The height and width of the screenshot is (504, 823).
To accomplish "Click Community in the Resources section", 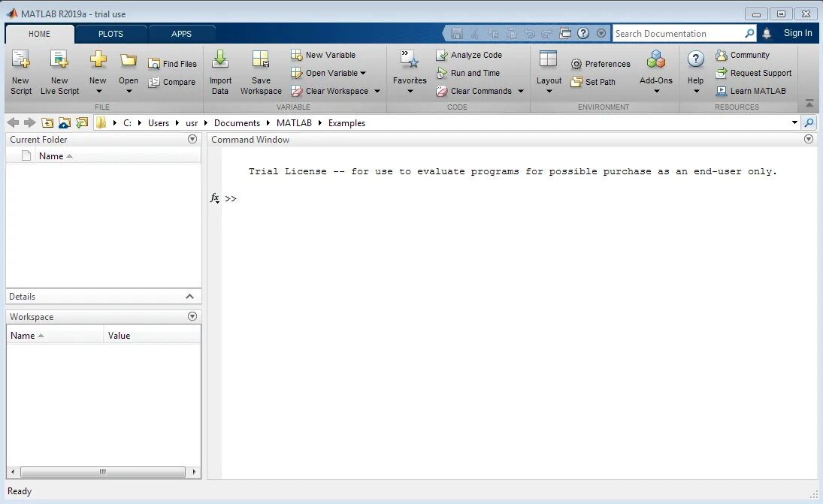I will click(x=743, y=55).
